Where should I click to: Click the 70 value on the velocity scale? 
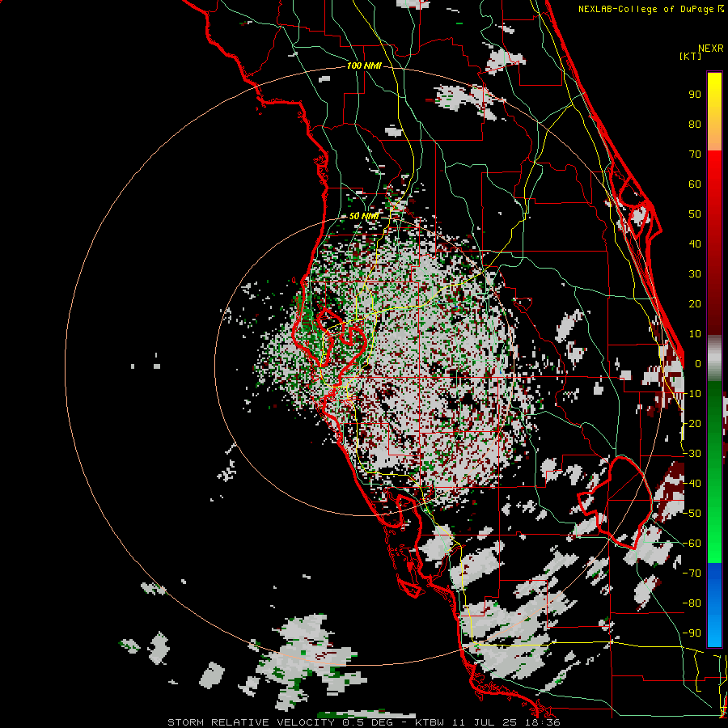pyautogui.click(x=695, y=154)
